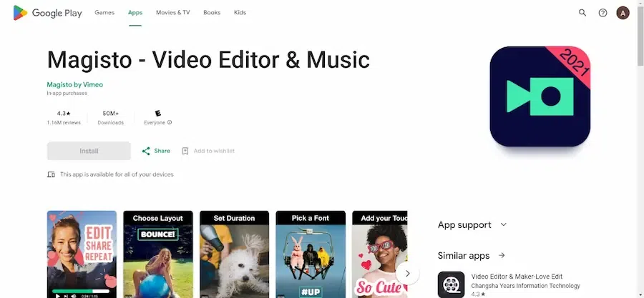Click the Everyone E rating badge

click(157, 114)
